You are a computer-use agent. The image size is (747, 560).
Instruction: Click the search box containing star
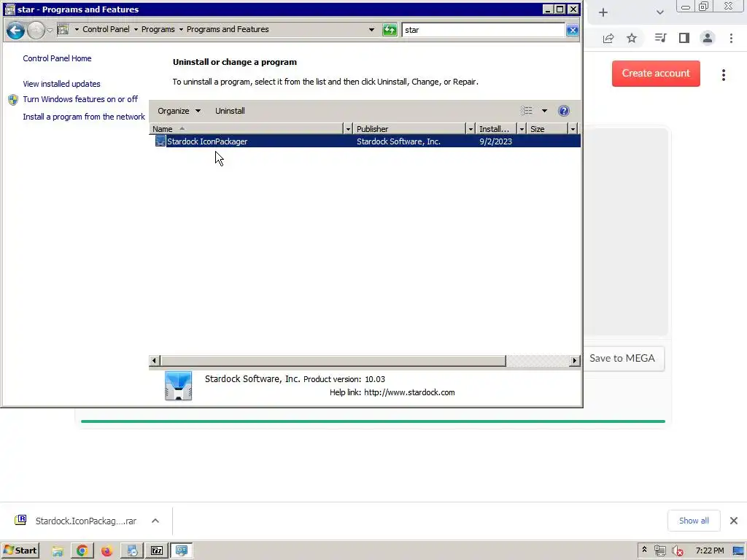[x=483, y=30]
